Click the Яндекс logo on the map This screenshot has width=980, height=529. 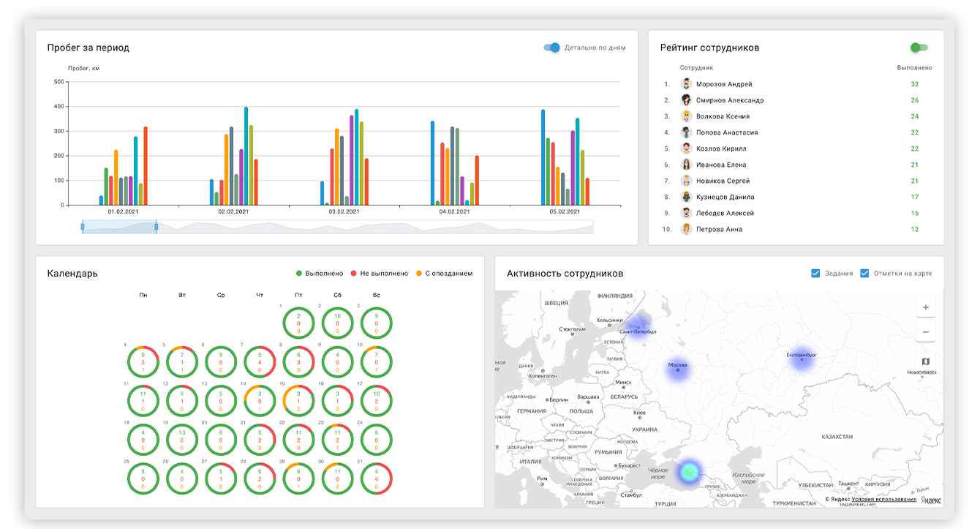(x=930, y=500)
